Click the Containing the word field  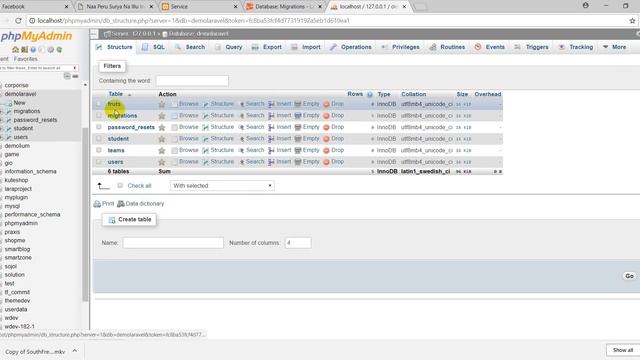(192, 81)
